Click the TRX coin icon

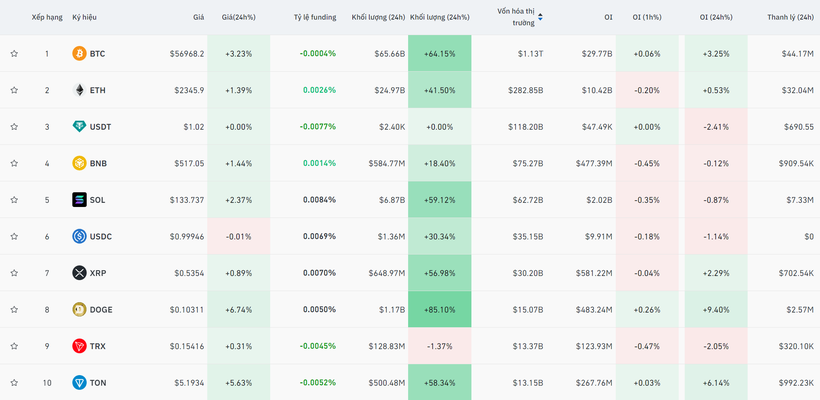tap(79, 346)
